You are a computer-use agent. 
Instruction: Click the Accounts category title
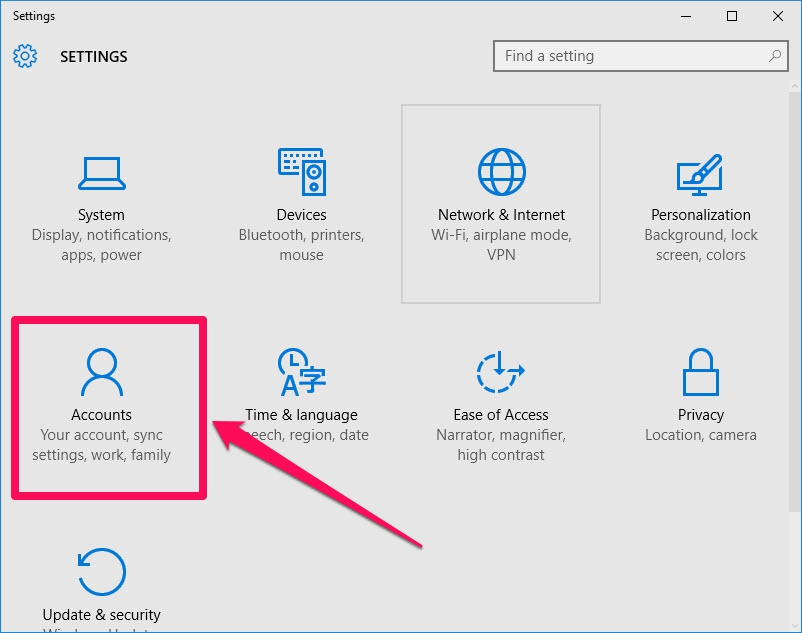pos(101,415)
